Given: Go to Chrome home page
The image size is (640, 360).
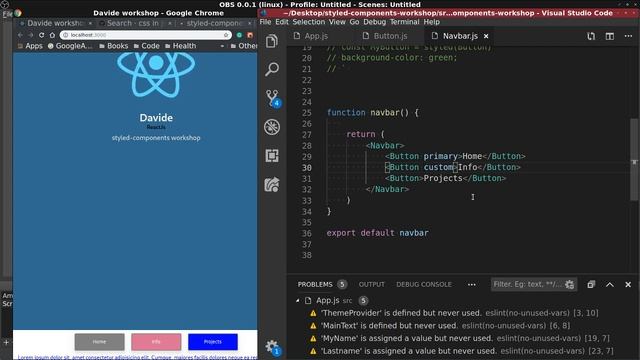Looking at the screenshot, I should (52, 35).
